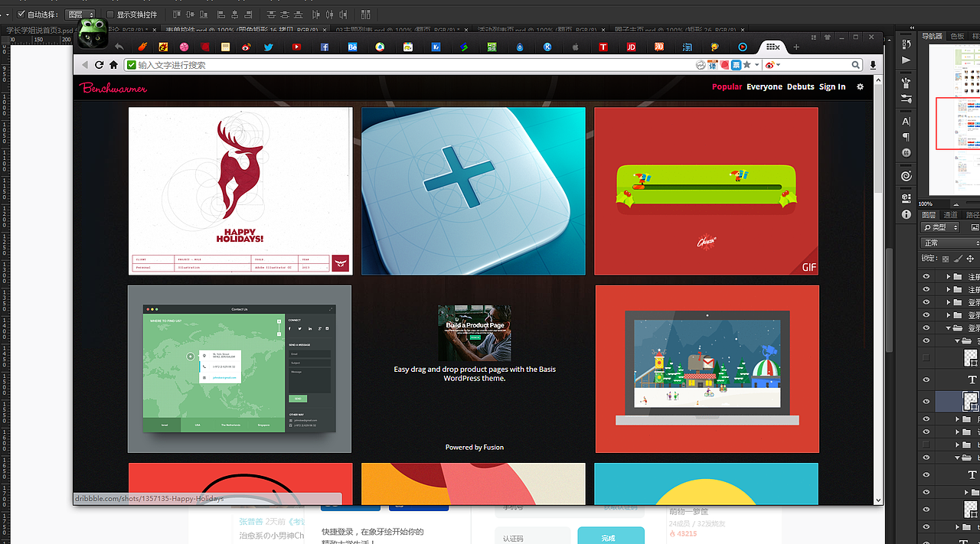
Task: Follow the Powered by Fusion link
Action: point(475,447)
